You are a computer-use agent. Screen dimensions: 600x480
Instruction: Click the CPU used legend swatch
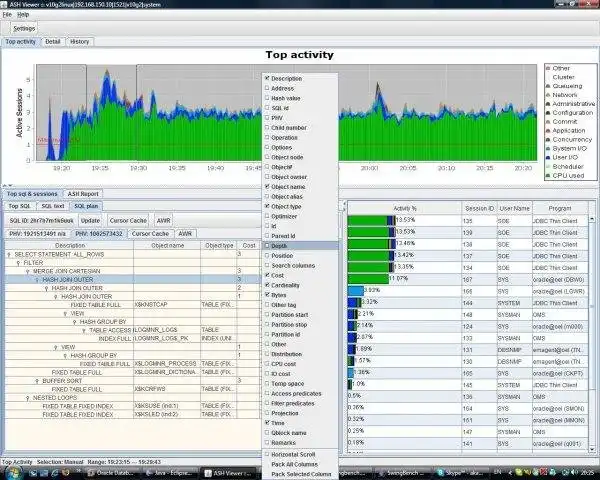click(x=548, y=176)
